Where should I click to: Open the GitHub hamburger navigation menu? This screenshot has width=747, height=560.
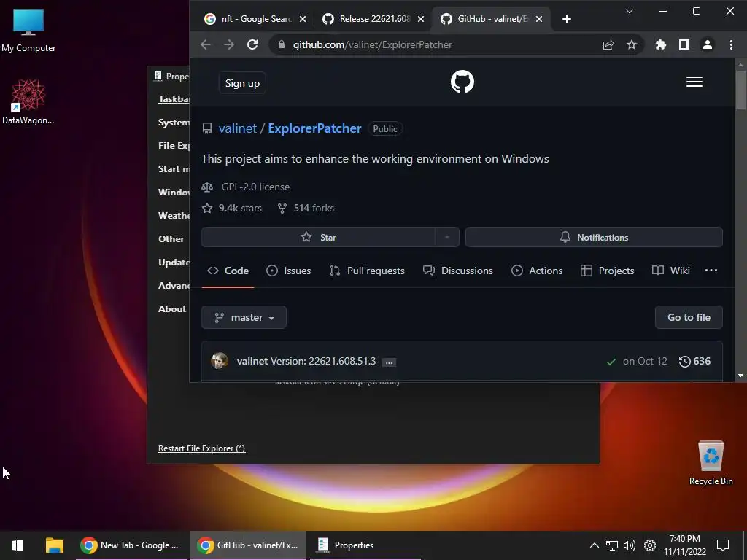point(694,82)
